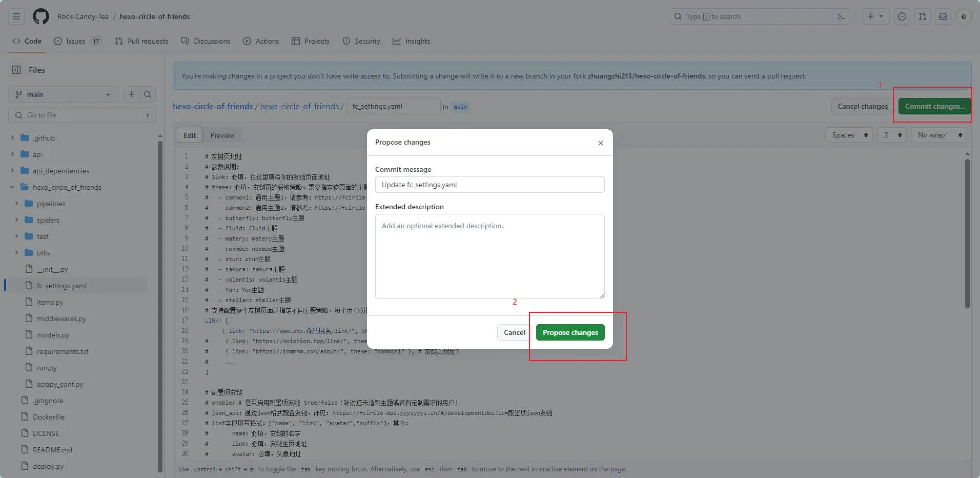
Task: Open pull requests icon in header
Action: pyautogui.click(x=923, y=16)
